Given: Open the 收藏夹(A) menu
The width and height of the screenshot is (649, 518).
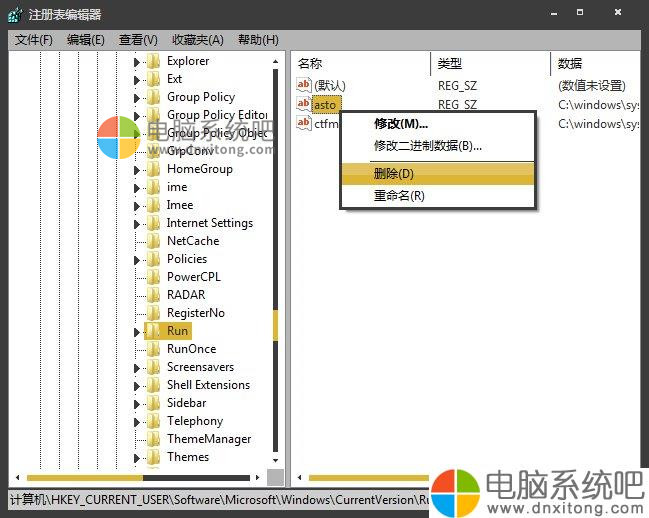Looking at the screenshot, I should [x=198, y=40].
